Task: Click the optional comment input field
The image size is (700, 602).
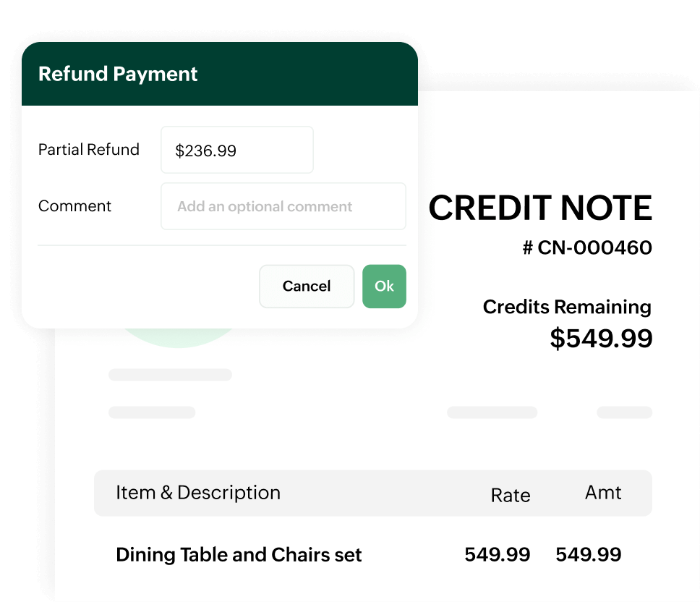Action: pos(283,207)
